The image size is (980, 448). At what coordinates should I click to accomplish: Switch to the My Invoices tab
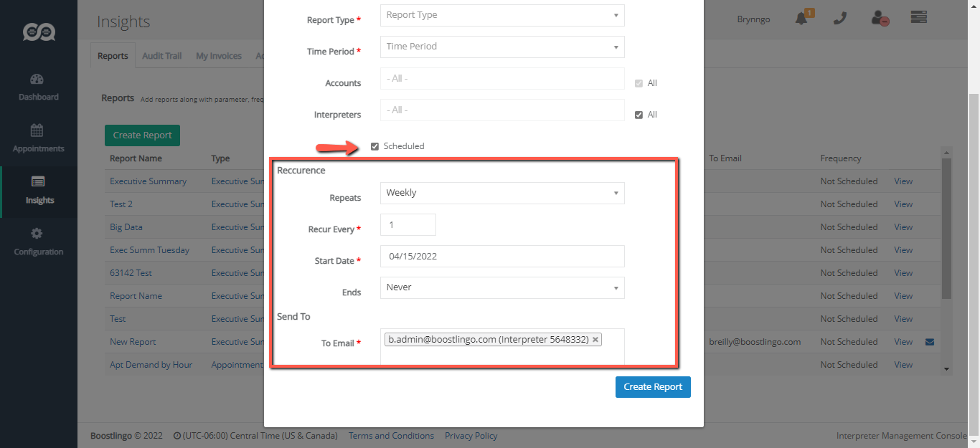219,56
